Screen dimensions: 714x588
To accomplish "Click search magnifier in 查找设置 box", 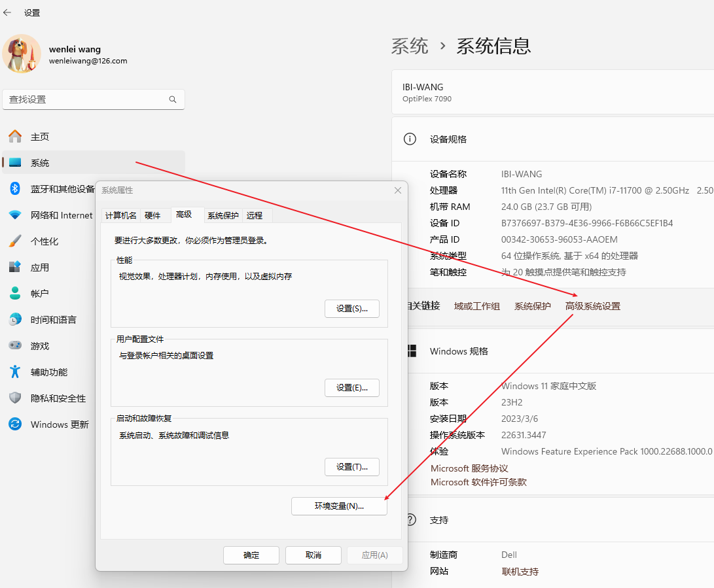I will pos(173,99).
